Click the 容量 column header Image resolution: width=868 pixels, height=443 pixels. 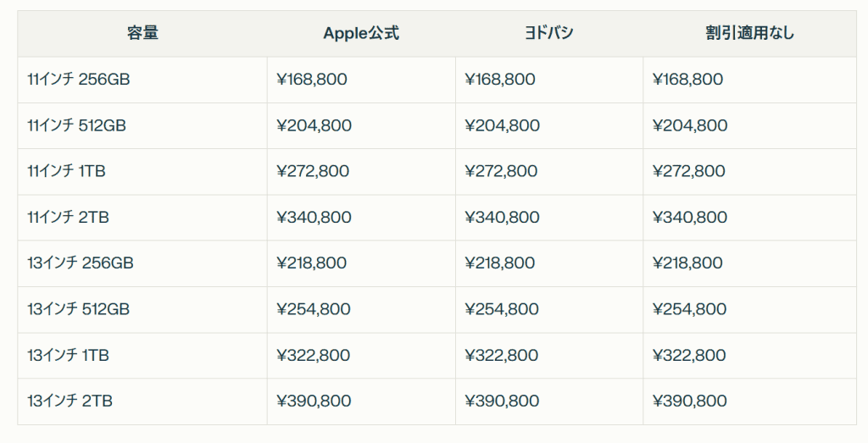[x=142, y=33]
